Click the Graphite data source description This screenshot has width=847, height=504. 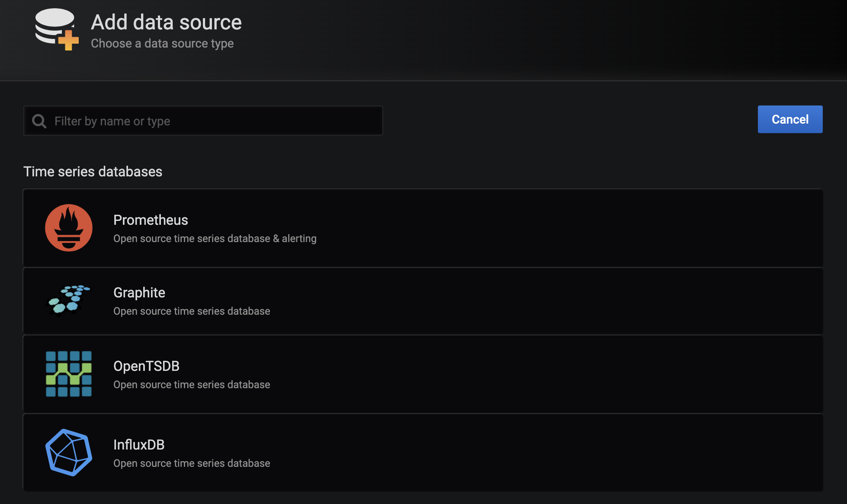point(192,311)
